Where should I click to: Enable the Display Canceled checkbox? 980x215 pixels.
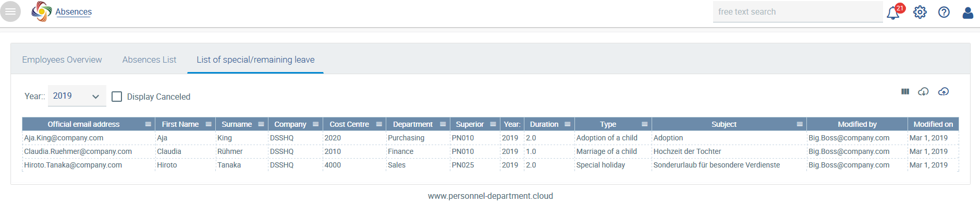pos(117,97)
